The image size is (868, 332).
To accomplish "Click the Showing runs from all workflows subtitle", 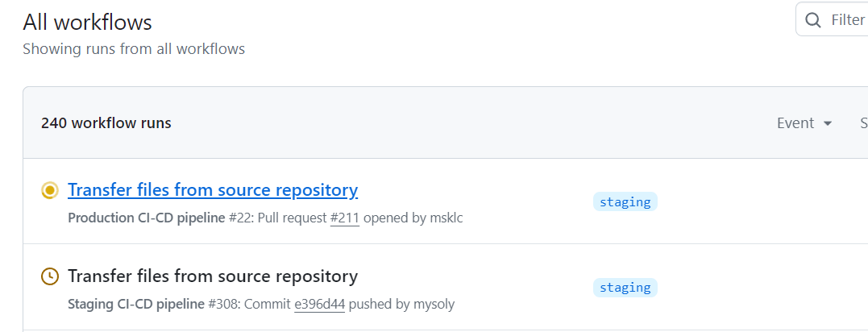I will point(134,49).
